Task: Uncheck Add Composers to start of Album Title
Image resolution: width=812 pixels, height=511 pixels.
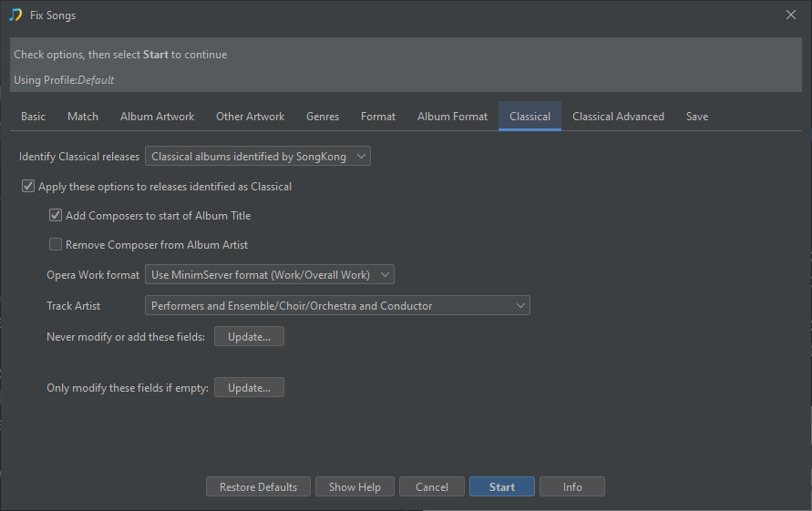Action: 56,216
